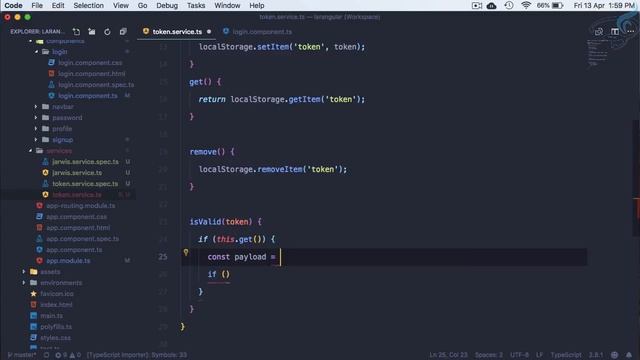
Task: Expand the profile folder
Action: pyautogui.click(x=62, y=129)
